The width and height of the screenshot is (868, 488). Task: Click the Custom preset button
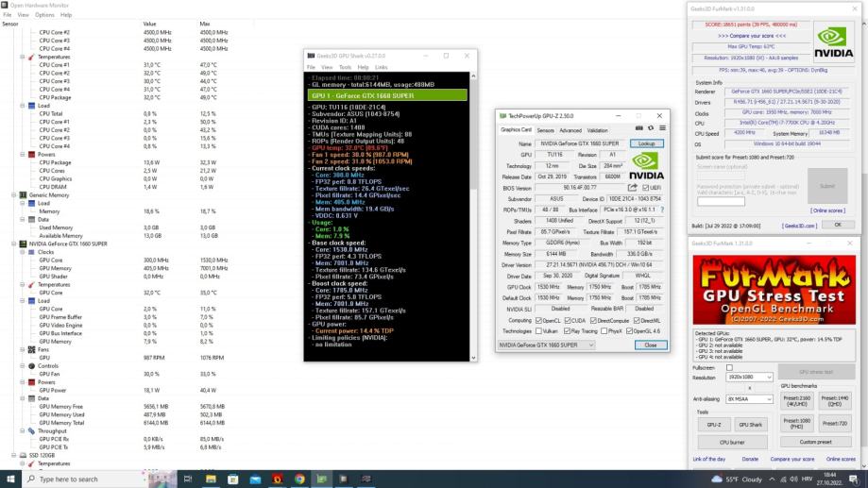tap(815, 442)
